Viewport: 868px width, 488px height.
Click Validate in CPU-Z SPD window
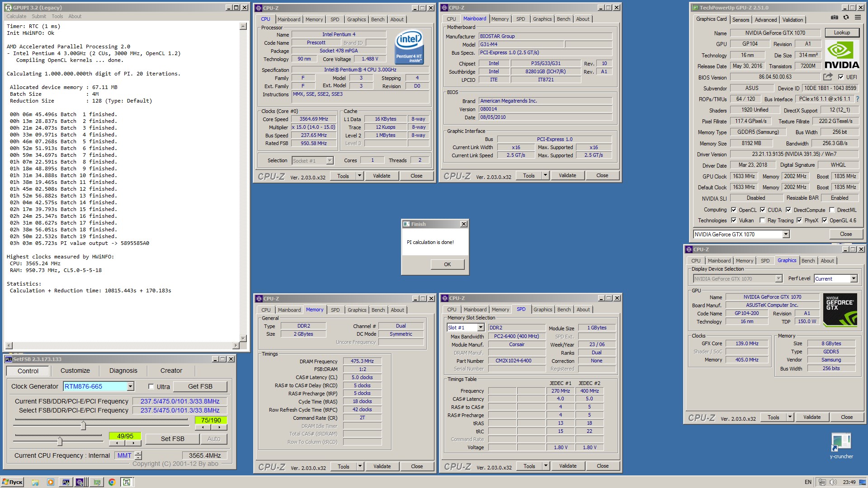pyautogui.click(x=568, y=466)
